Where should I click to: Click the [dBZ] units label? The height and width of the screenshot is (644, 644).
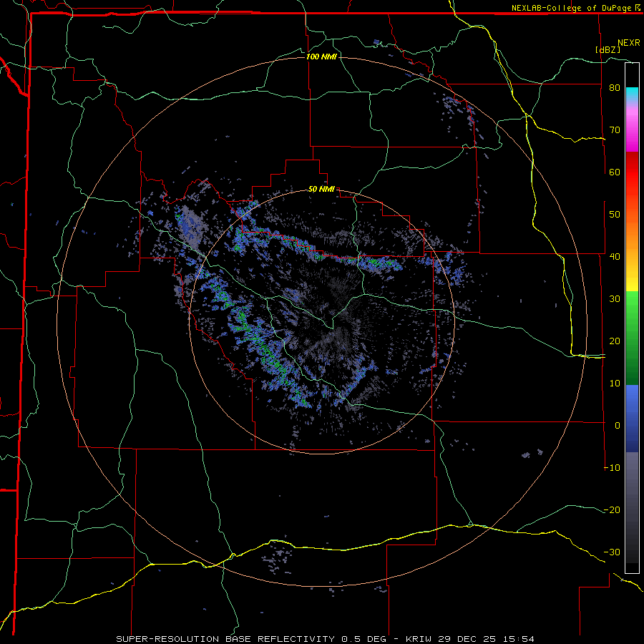tap(608, 49)
